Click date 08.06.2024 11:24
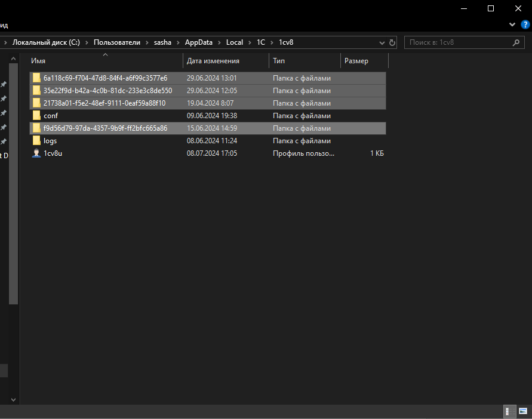This screenshot has width=532, height=419. pyautogui.click(x=212, y=141)
